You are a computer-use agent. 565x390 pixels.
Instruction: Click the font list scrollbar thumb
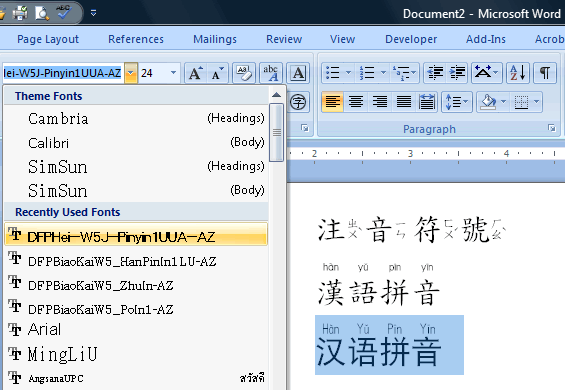click(276, 132)
